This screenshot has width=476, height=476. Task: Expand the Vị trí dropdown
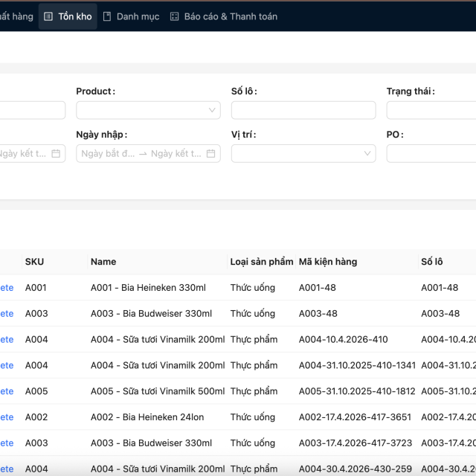click(x=303, y=154)
